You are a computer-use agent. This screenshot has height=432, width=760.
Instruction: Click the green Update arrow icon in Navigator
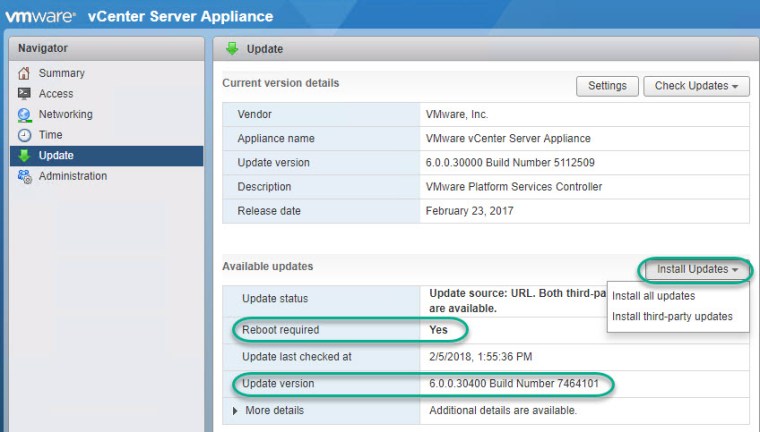(x=24, y=156)
